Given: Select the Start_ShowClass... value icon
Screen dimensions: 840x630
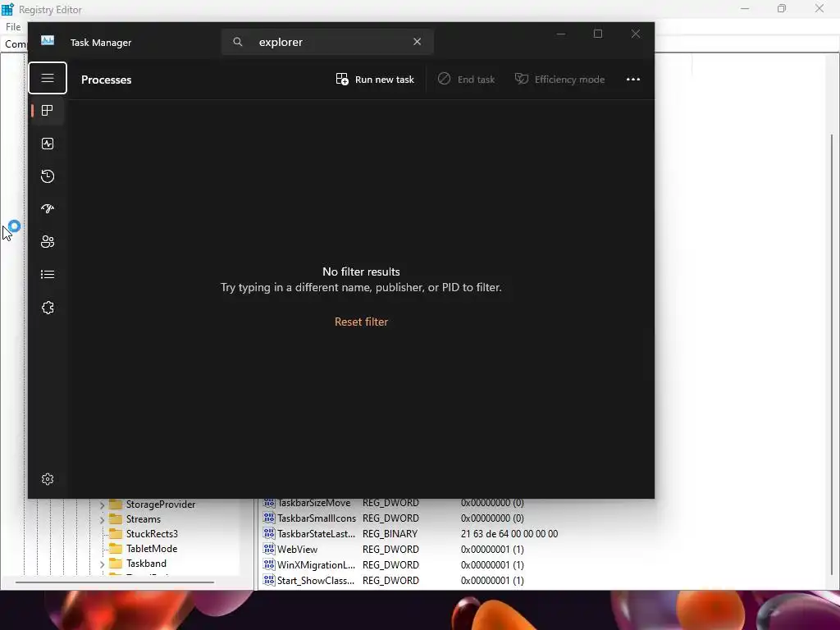Looking at the screenshot, I should [269, 580].
